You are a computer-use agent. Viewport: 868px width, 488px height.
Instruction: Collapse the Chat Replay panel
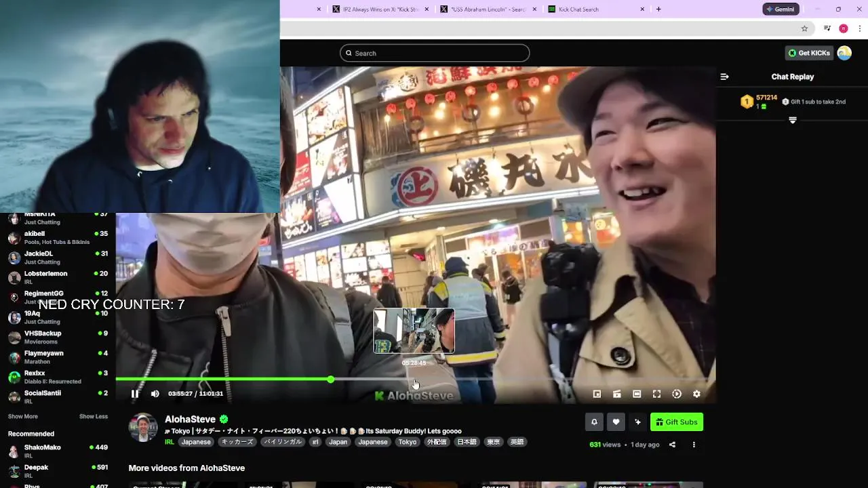point(724,77)
